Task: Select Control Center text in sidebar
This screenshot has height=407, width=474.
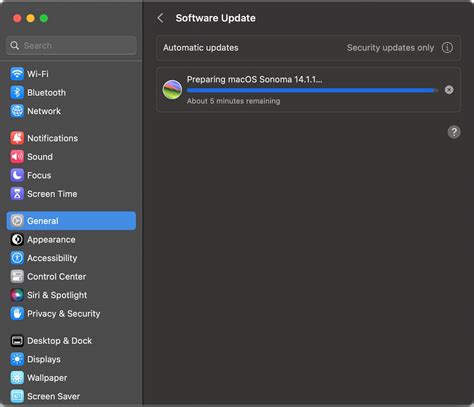Action: tap(56, 277)
